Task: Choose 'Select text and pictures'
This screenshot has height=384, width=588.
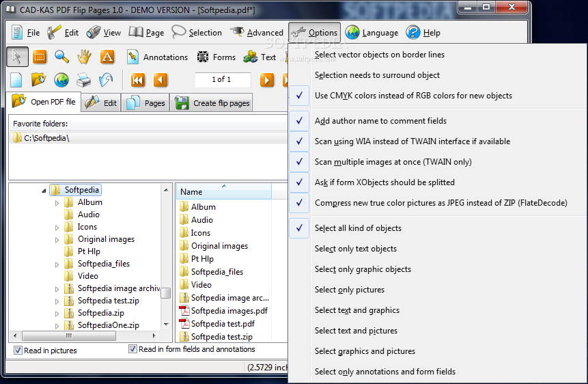Action: [437, 331]
